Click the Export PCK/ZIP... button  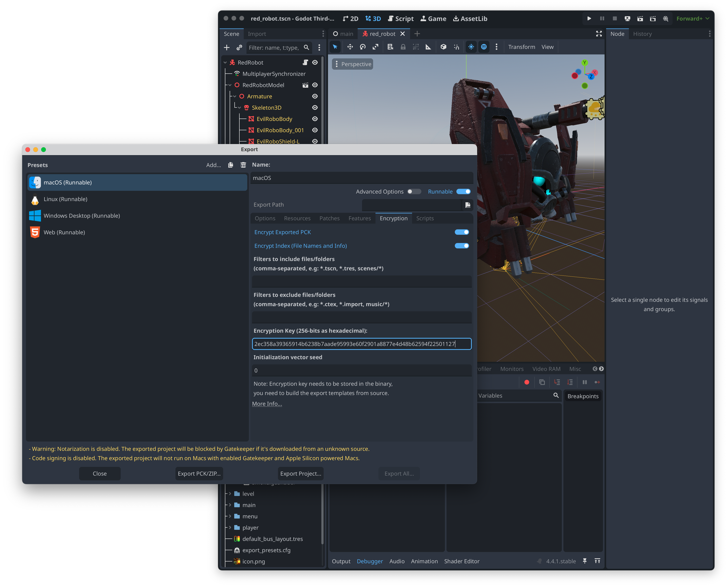click(x=199, y=474)
